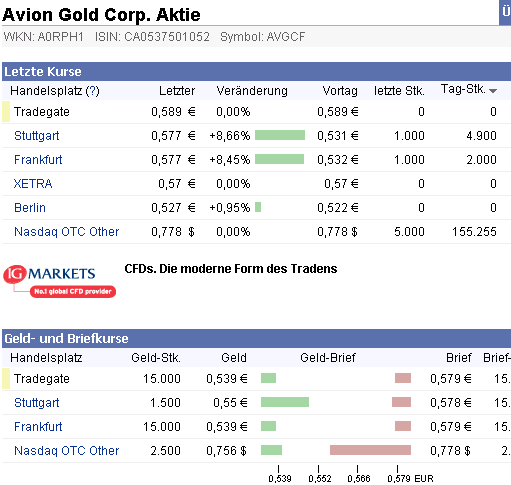Click Frankfurt's green +8,45% change bar
Viewport: 511px width, 485px height.
(279, 159)
